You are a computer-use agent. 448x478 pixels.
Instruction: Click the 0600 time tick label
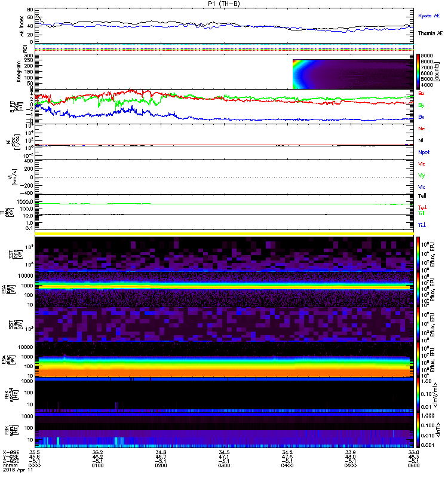point(413,465)
